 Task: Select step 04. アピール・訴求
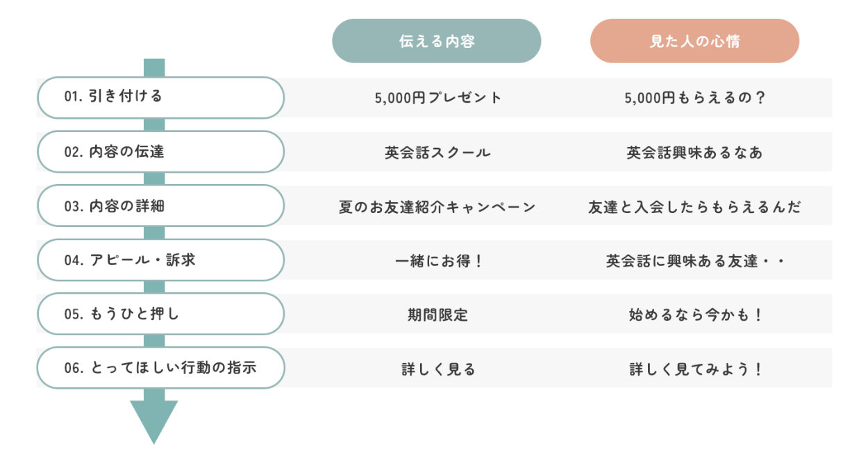(x=160, y=260)
